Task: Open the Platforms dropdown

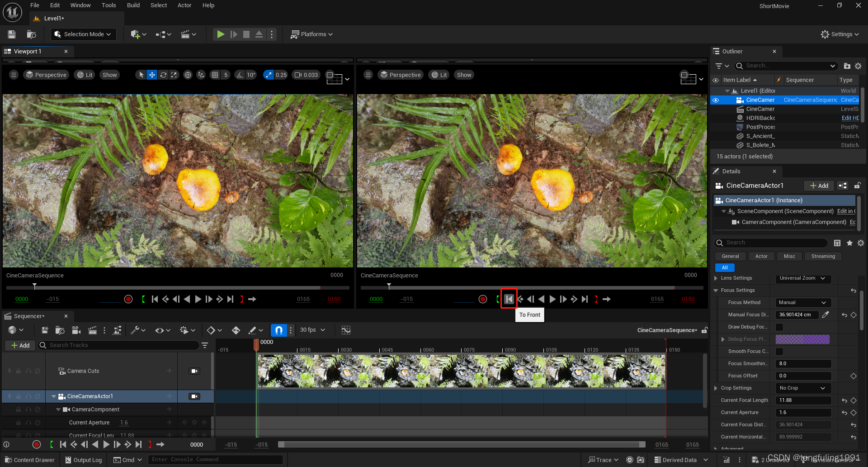Action: click(312, 34)
